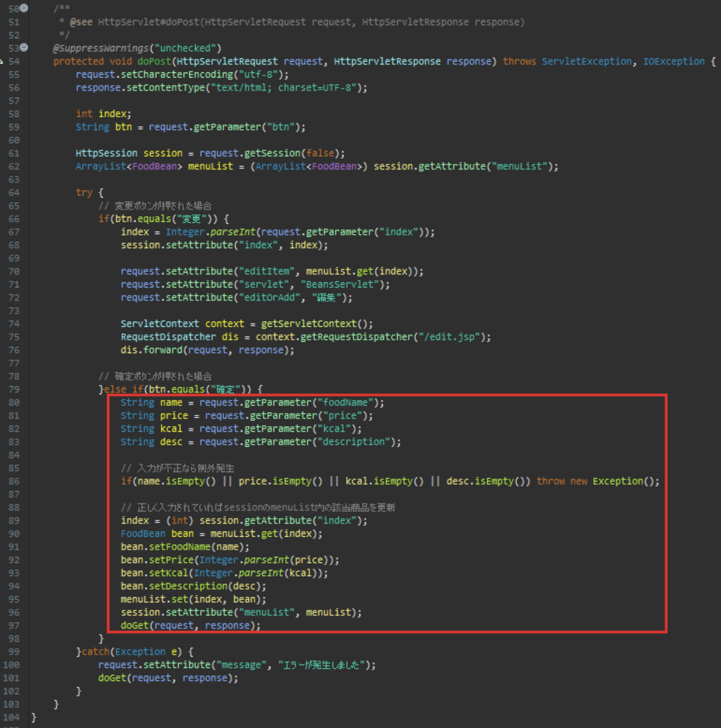721x728 pixels.
Task: Click desc.isEmpty() in the if condition
Action: coord(486,481)
